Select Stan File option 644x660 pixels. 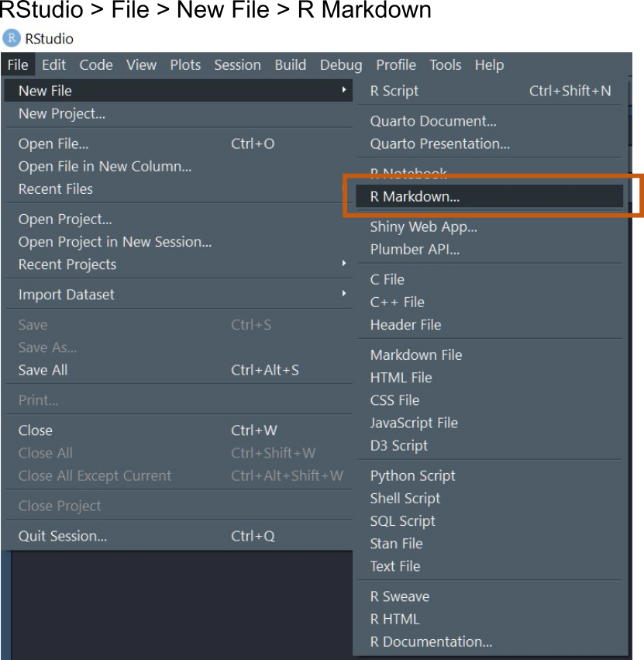(490, 544)
